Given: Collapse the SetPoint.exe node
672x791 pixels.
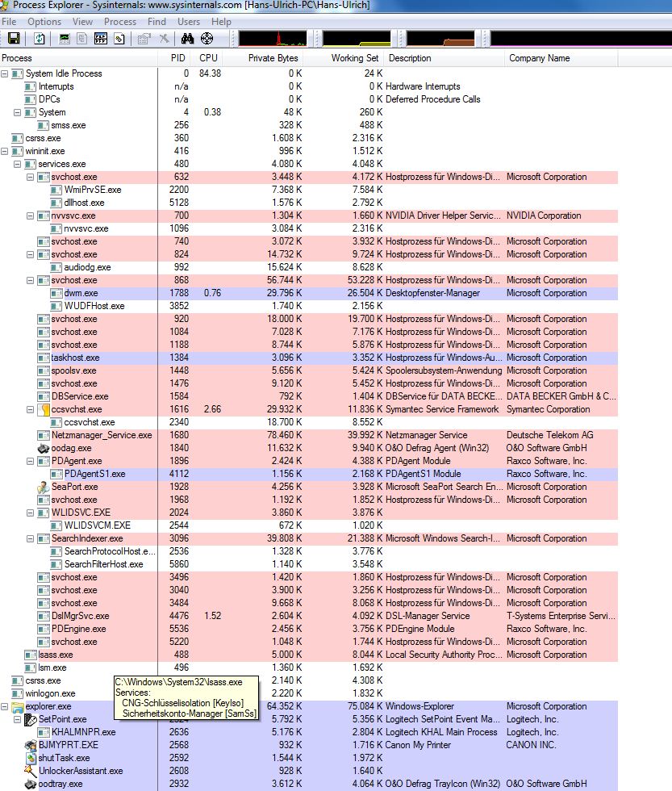Looking at the screenshot, I should click(17, 719).
